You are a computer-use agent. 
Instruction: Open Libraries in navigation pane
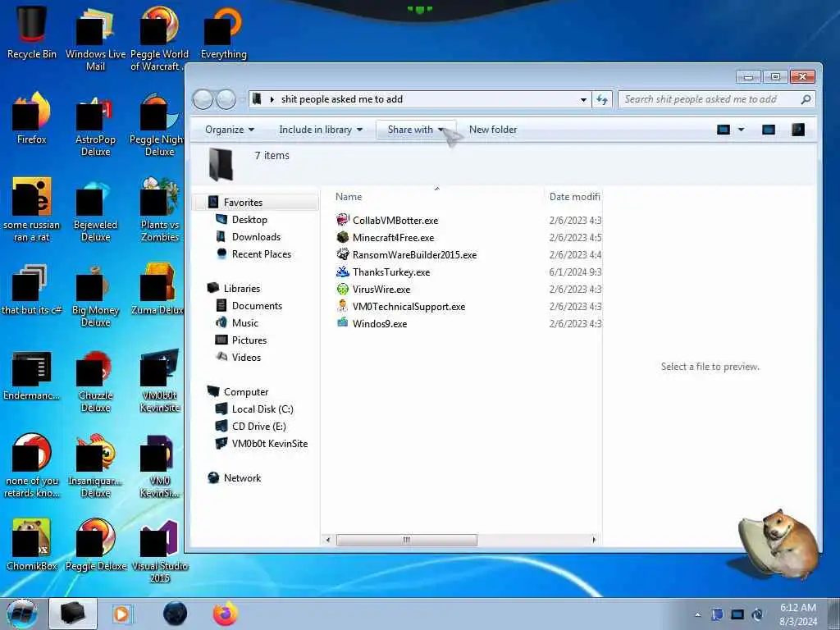(242, 288)
